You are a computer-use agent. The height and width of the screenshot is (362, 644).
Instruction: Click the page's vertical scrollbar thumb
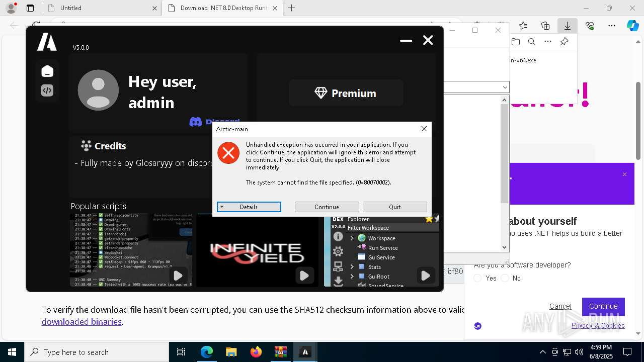coord(638,121)
